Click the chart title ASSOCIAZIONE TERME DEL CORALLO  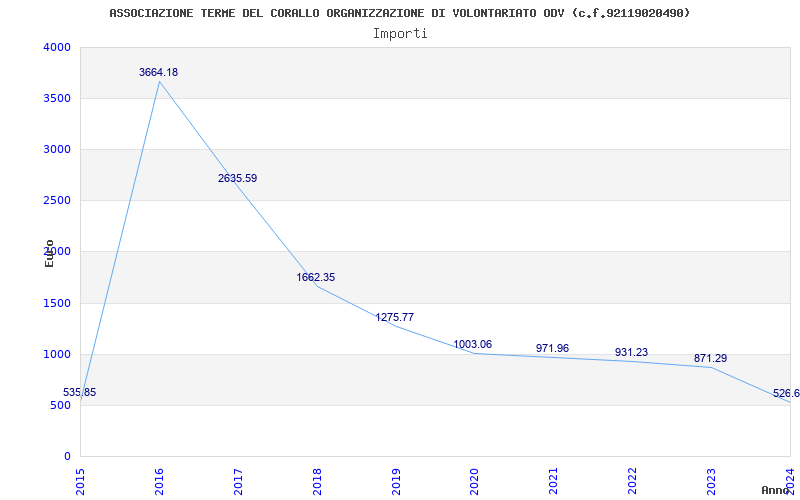399,13
